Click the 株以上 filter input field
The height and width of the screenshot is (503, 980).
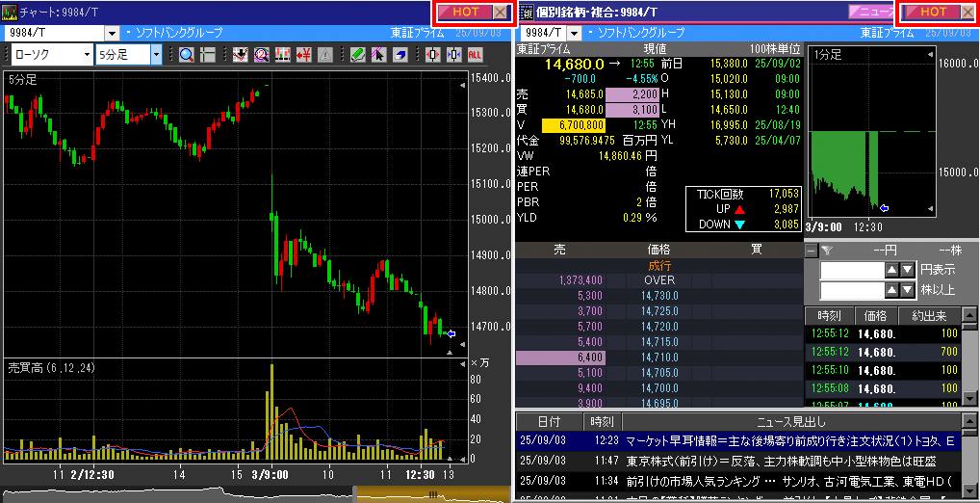[851, 290]
